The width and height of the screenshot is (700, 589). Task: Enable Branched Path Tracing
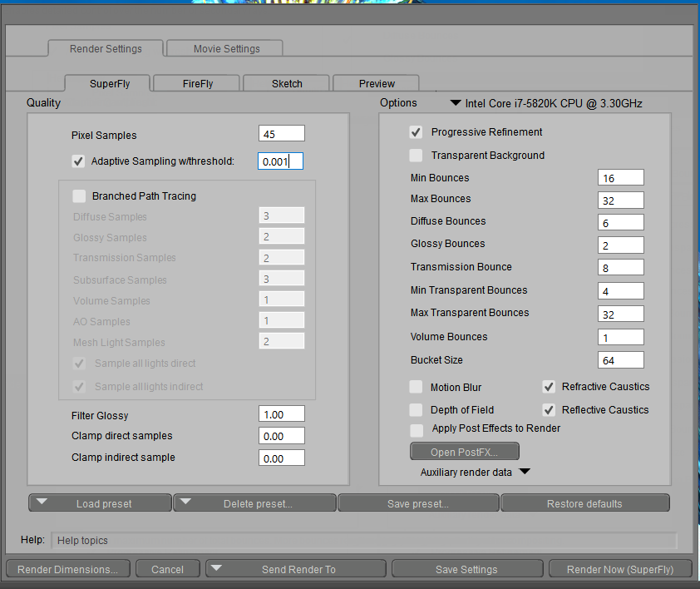79,196
